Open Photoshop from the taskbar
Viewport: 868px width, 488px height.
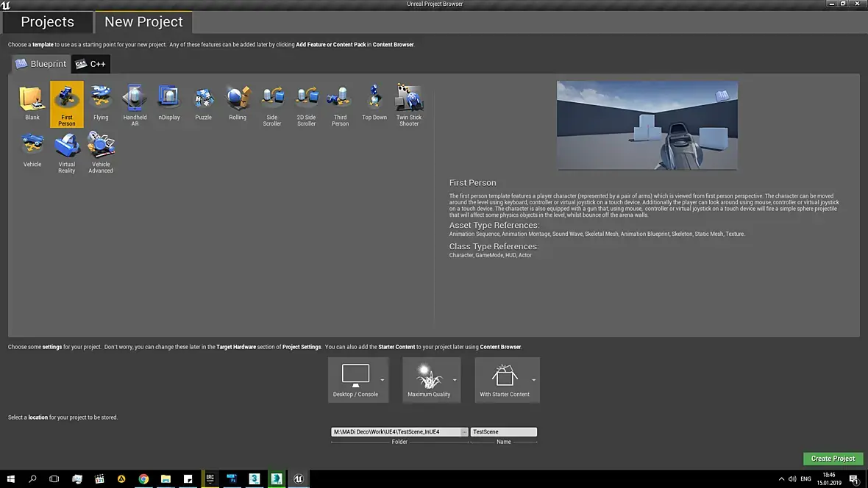pyautogui.click(x=232, y=478)
